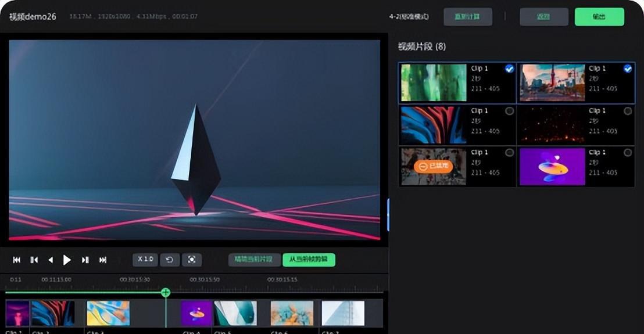Select blue-red swirl clip on timeline
Image resolution: width=644 pixels, height=334 pixels.
53,313
